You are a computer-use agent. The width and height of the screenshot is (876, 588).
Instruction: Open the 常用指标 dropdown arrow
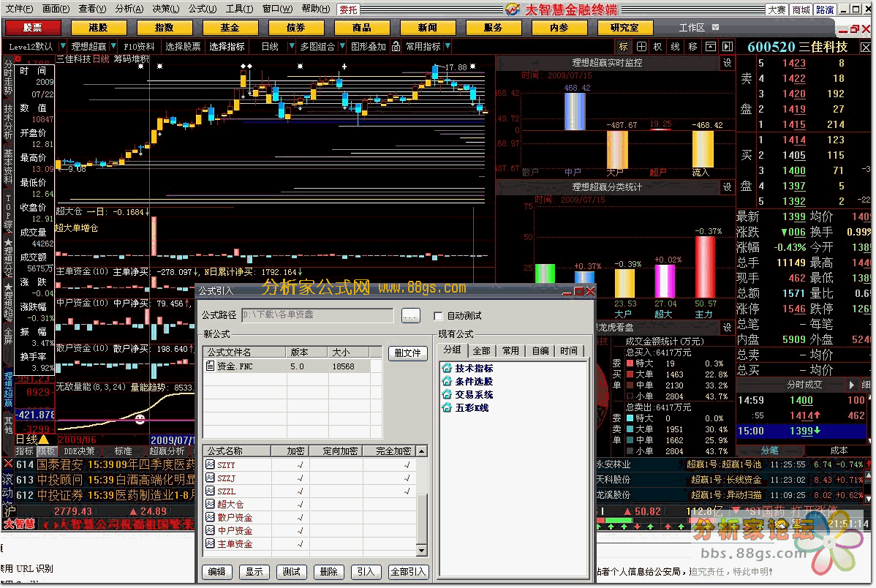pos(448,46)
